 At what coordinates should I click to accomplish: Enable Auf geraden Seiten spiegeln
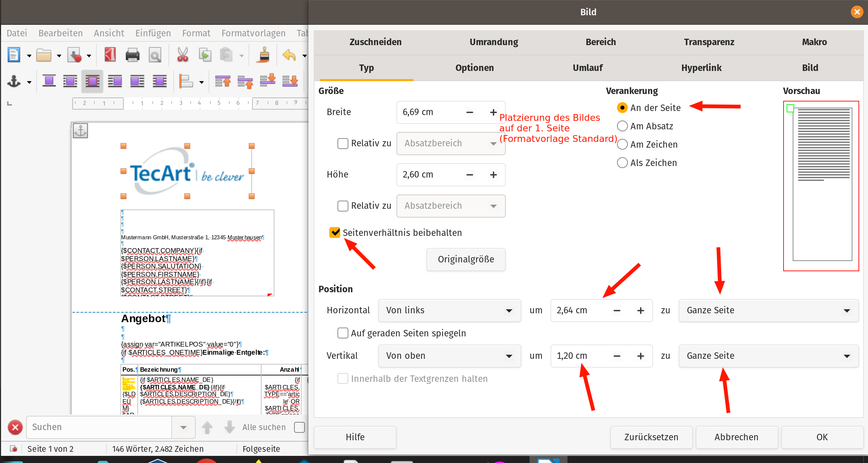point(343,333)
